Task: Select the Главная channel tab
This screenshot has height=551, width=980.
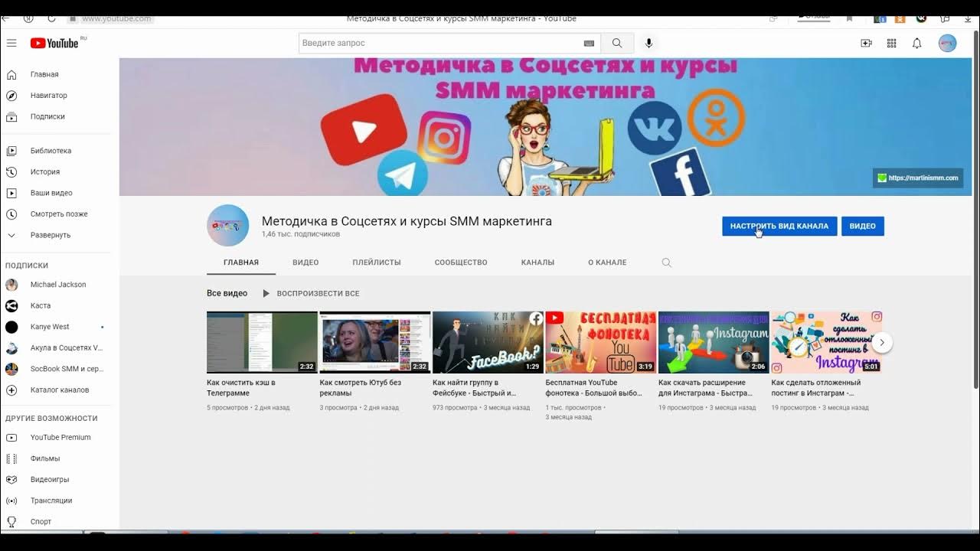Action: [241, 262]
